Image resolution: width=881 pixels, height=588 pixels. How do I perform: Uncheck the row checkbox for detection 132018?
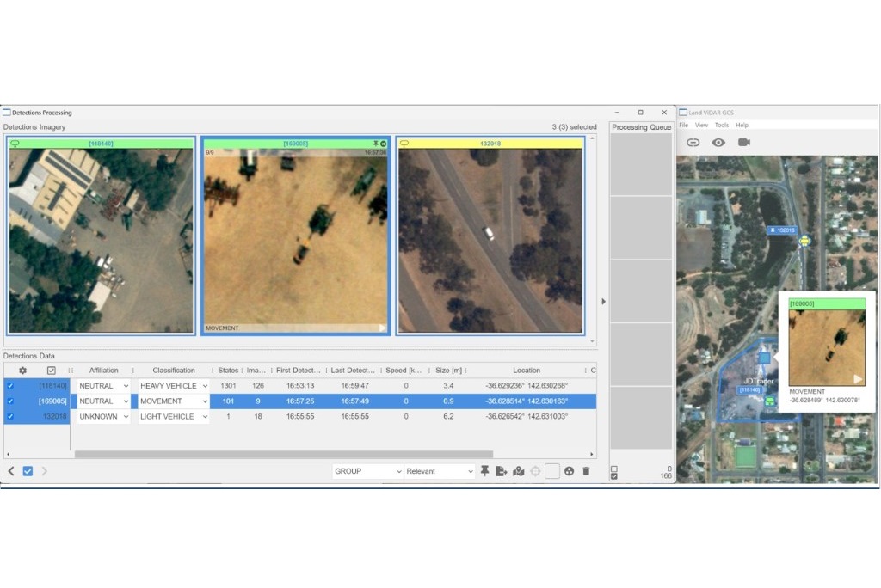tap(9, 416)
